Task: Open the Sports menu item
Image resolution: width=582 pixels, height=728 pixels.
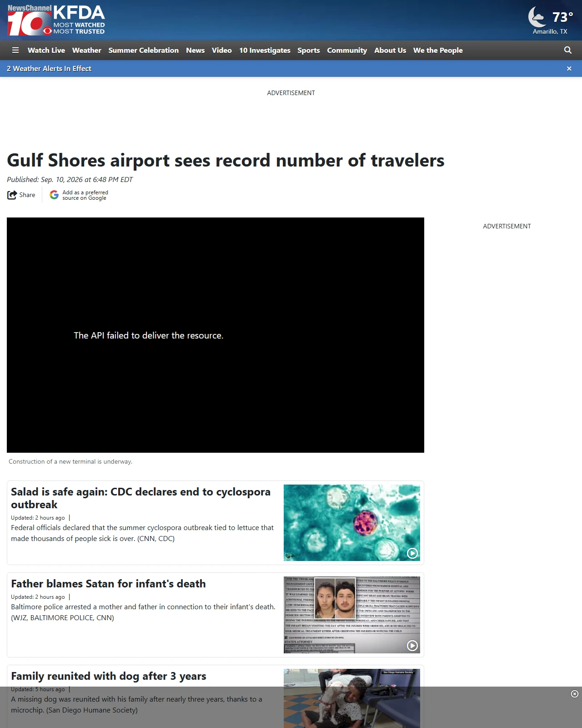Action: 309,51
